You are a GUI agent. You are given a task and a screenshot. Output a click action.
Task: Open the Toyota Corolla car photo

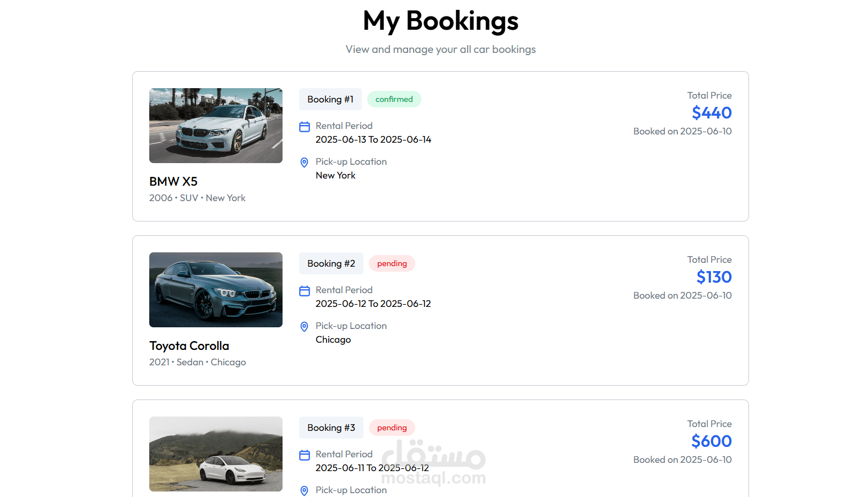pos(216,290)
